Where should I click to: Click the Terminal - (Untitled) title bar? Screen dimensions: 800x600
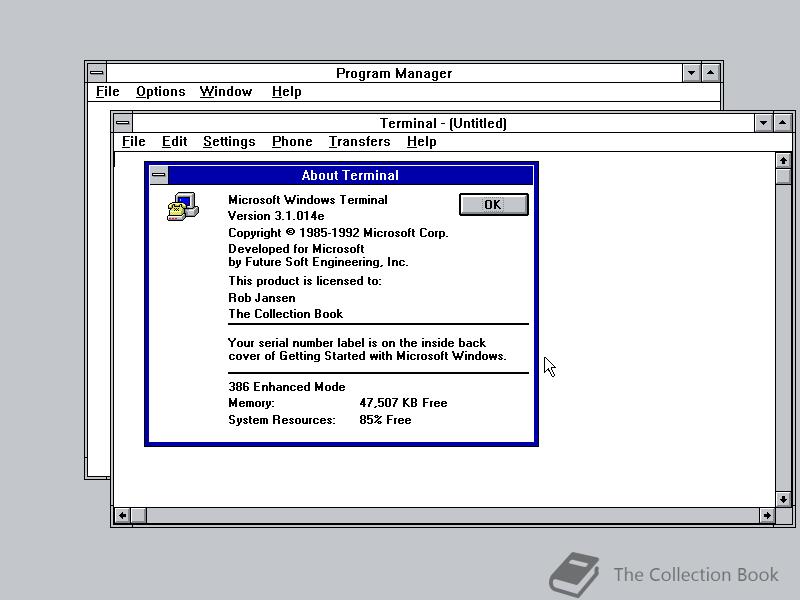tap(443, 123)
